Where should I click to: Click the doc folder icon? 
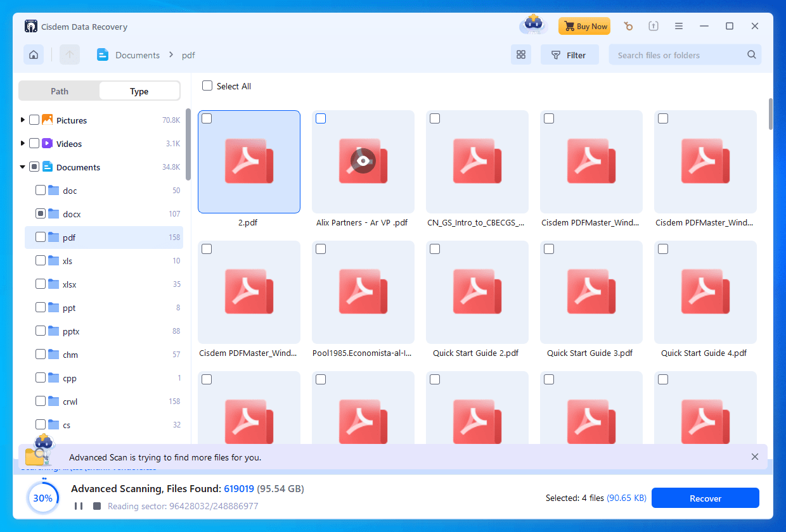pos(53,190)
